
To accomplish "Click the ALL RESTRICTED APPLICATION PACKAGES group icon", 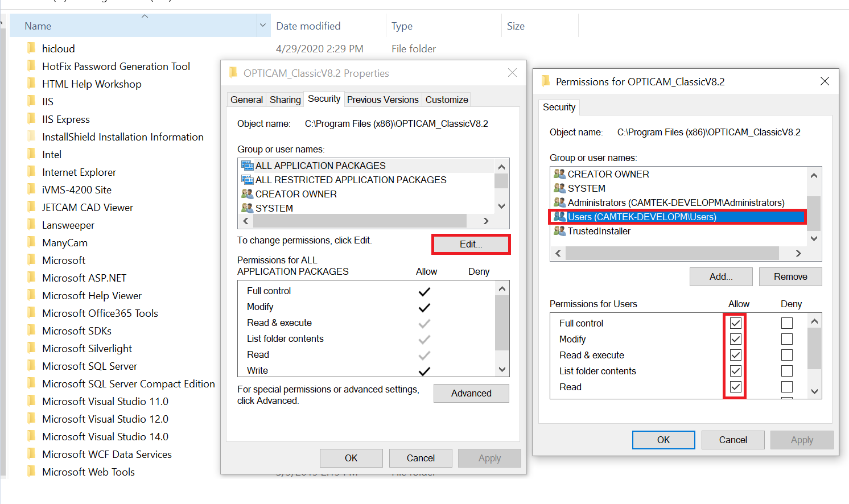I will (247, 180).
